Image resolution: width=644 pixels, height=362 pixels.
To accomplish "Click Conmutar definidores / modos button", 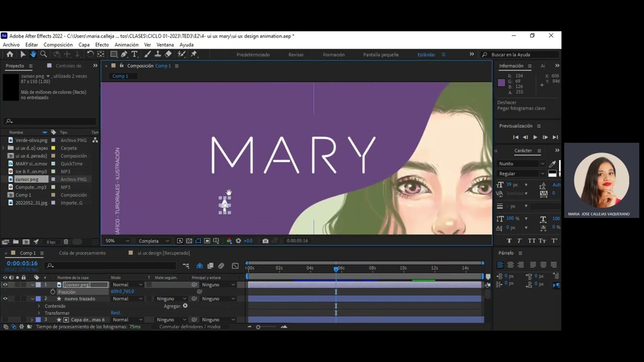I will 190,327.
